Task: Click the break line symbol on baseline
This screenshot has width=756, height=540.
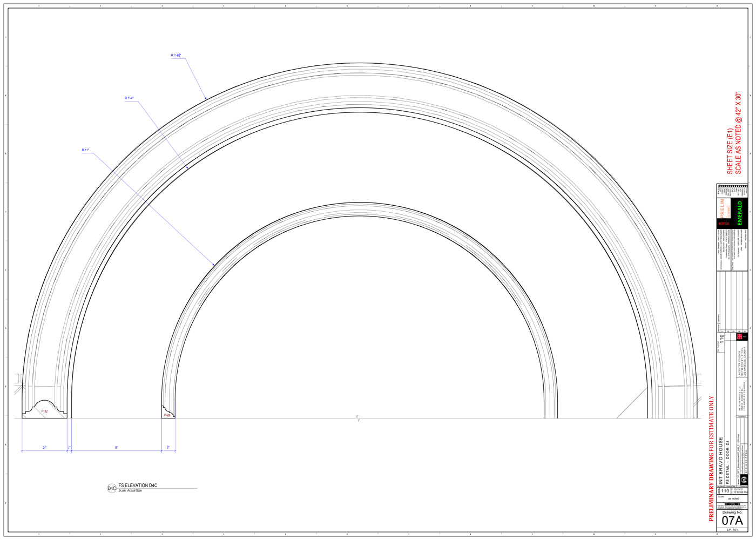Action: (x=358, y=418)
